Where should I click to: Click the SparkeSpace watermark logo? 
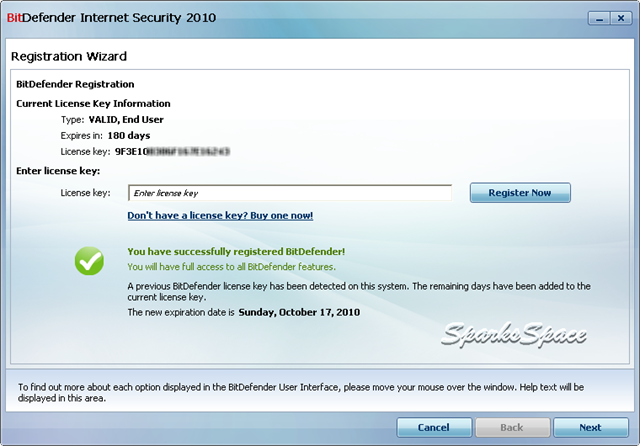pyautogui.click(x=514, y=335)
